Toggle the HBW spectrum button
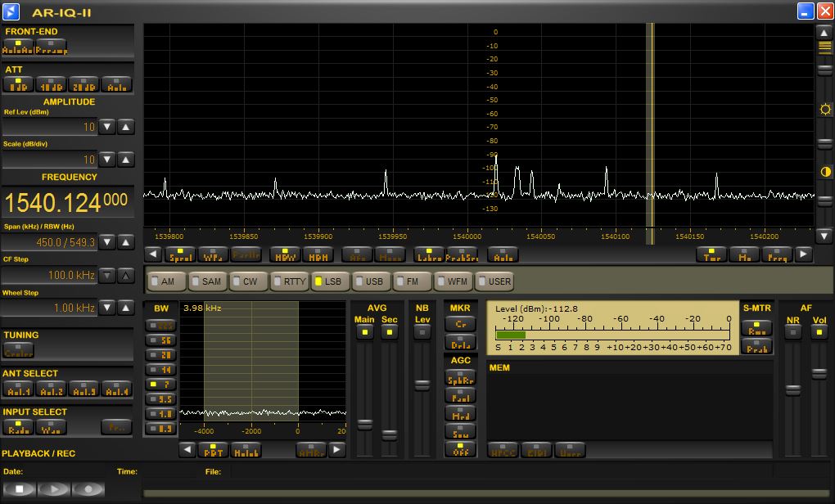The width and height of the screenshot is (835, 504). [x=285, y=255]
